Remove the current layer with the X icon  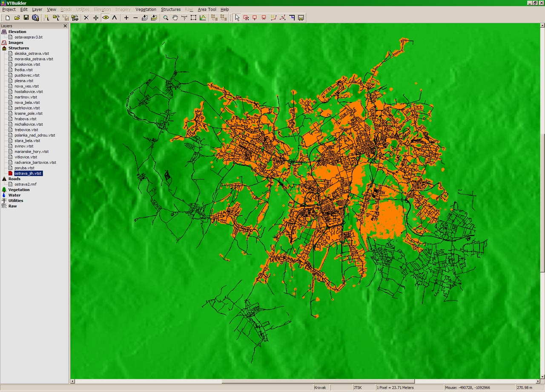coord(86,18)
